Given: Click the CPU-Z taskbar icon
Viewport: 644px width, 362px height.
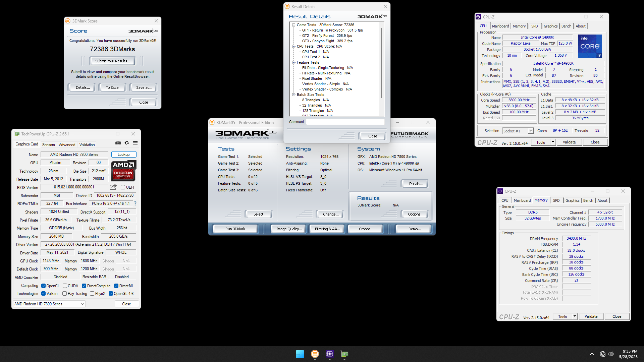Looking at the screenshot, I should [330, 354].
